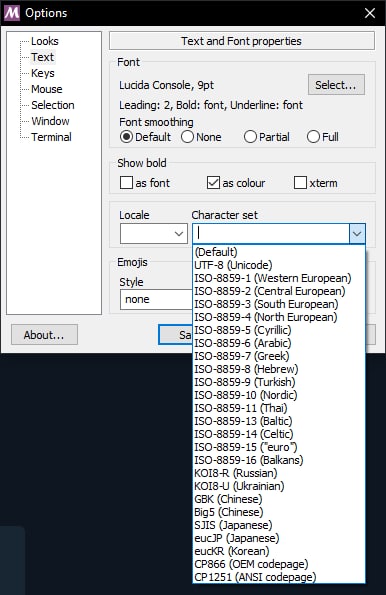This screenshot has height=595, width=386.
Task: Select (Default) character set
Action: 279,252
